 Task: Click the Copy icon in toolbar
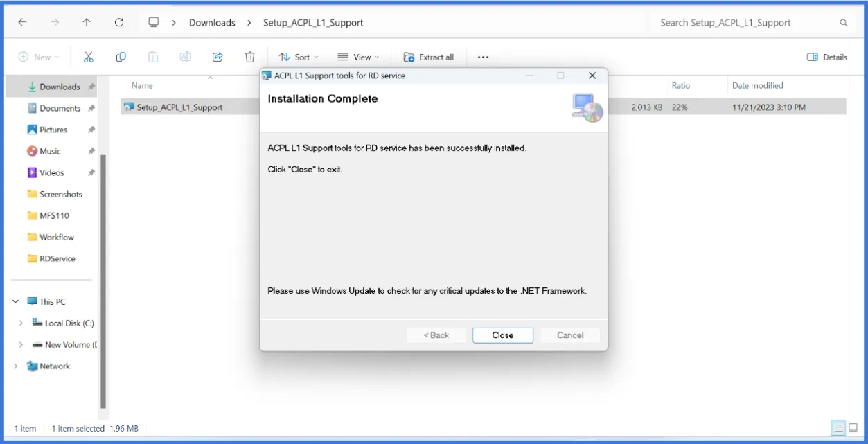[x=121, y=57]
